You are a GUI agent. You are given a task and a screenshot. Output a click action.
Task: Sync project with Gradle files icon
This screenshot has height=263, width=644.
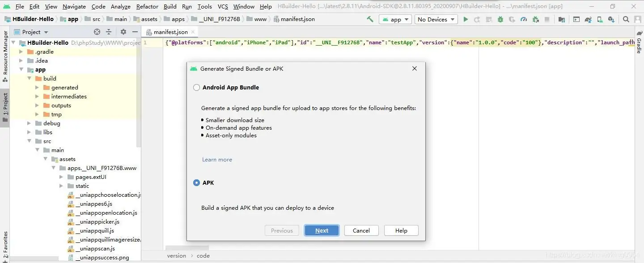(589, 19)
